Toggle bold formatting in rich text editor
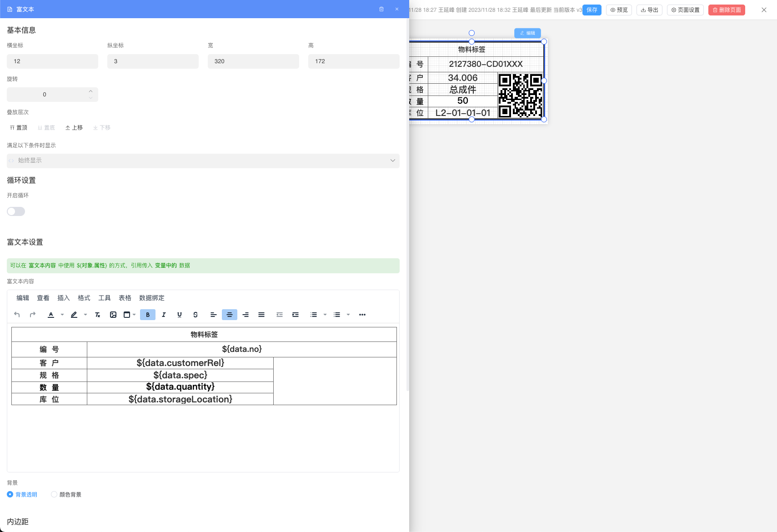This screenshot has width=777, height=532. coord(148,315)
